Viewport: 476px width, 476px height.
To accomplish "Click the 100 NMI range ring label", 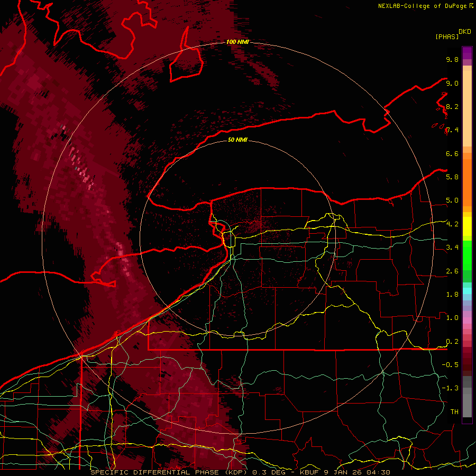I will pos(237,42).
